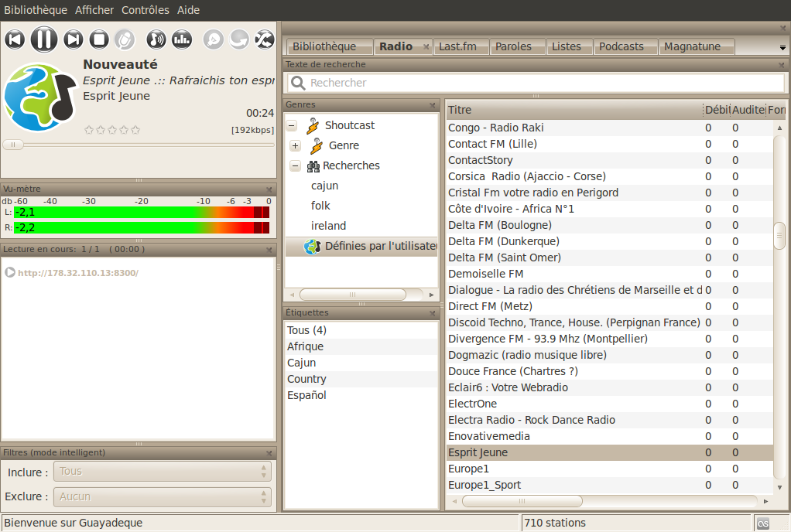Click the magnifier icon in search box
This screenshot has height=532, width=791.
pos(298,83)
